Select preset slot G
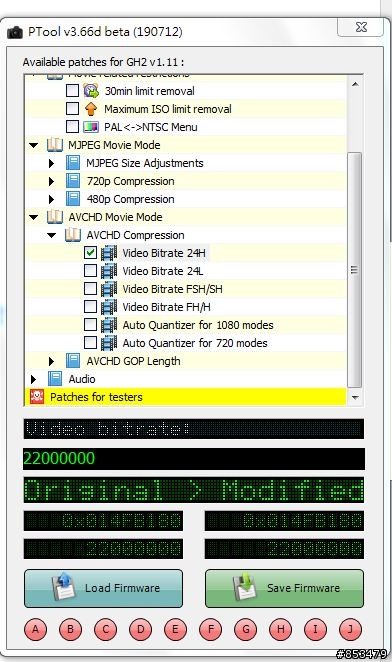The height and width of the screenshot is (662, 392). pyautogui.click(x=245, y=629)
